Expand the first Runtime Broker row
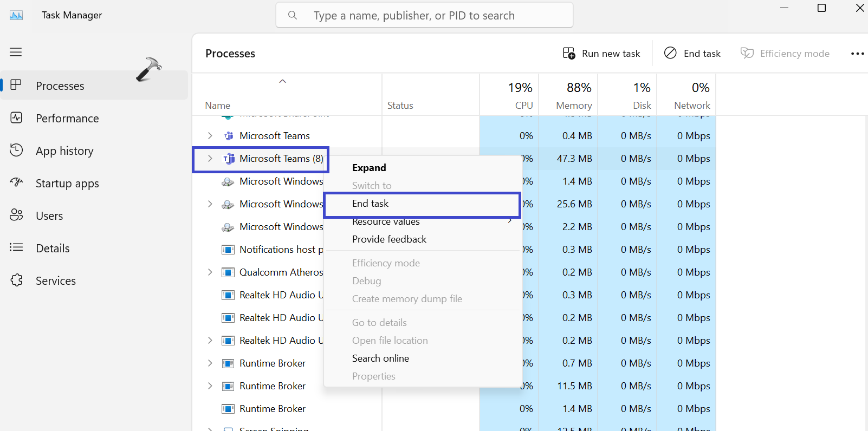 click(210, 363)
